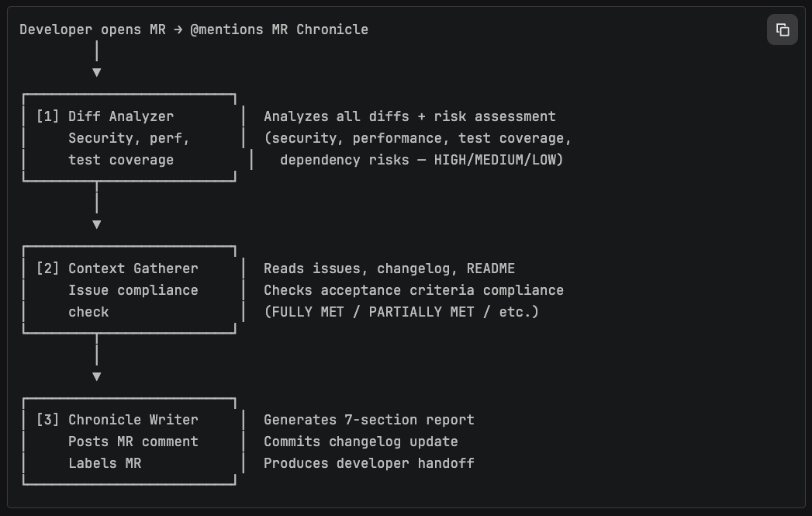Click the "Labels MR" line in box three
Viewport: 812px width, 516px height.
pyautogui.click(x=105, y=463)
